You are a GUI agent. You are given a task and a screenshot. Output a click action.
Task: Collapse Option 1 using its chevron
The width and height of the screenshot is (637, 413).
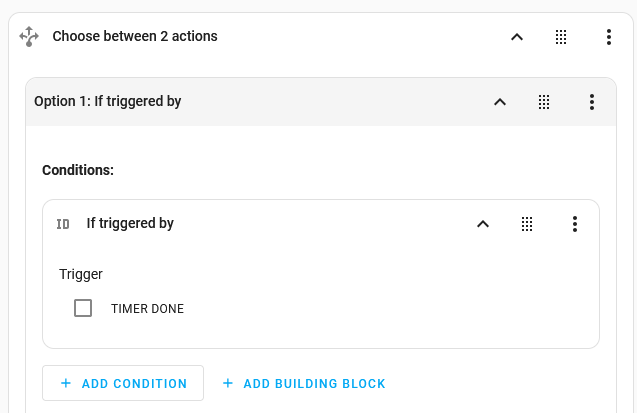(500, 102)
